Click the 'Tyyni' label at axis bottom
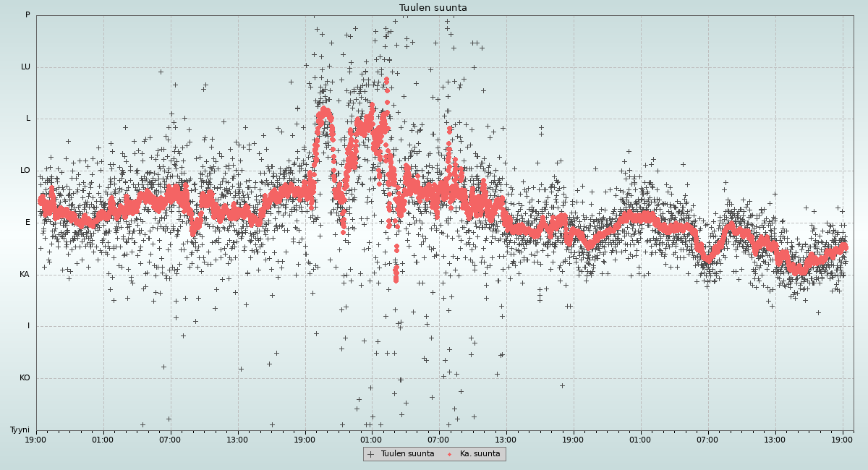This screenshot has height=470, width=868. tap(20, 430)
